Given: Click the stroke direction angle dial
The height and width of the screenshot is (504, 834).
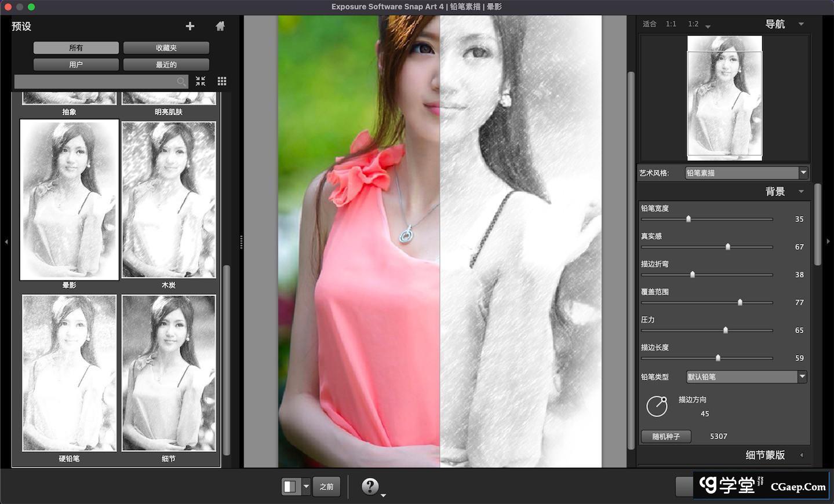Looking at the screenshot, I should [657, 406].
